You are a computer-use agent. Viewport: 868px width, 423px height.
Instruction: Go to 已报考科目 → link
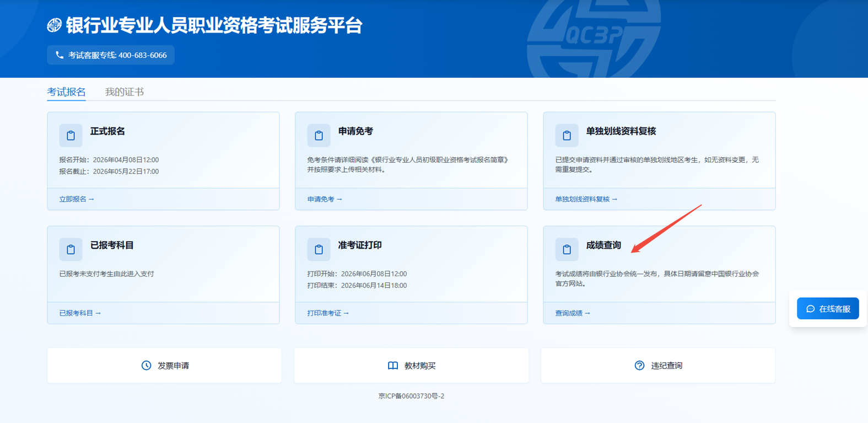80,313
